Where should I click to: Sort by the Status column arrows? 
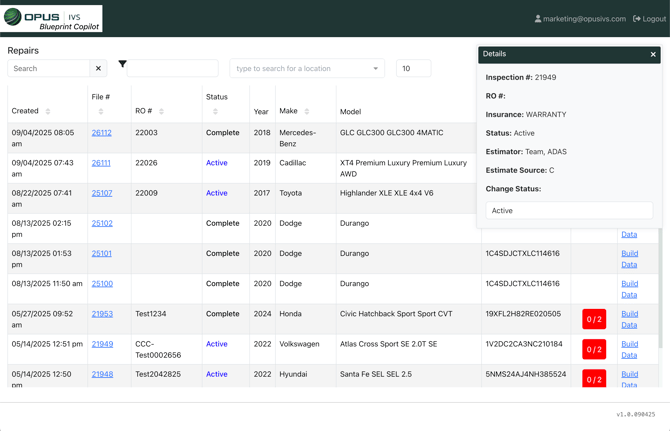[216, 112]
